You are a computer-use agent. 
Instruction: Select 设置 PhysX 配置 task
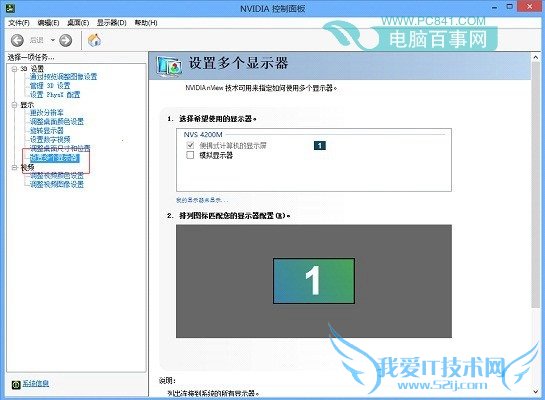point(55,95)
